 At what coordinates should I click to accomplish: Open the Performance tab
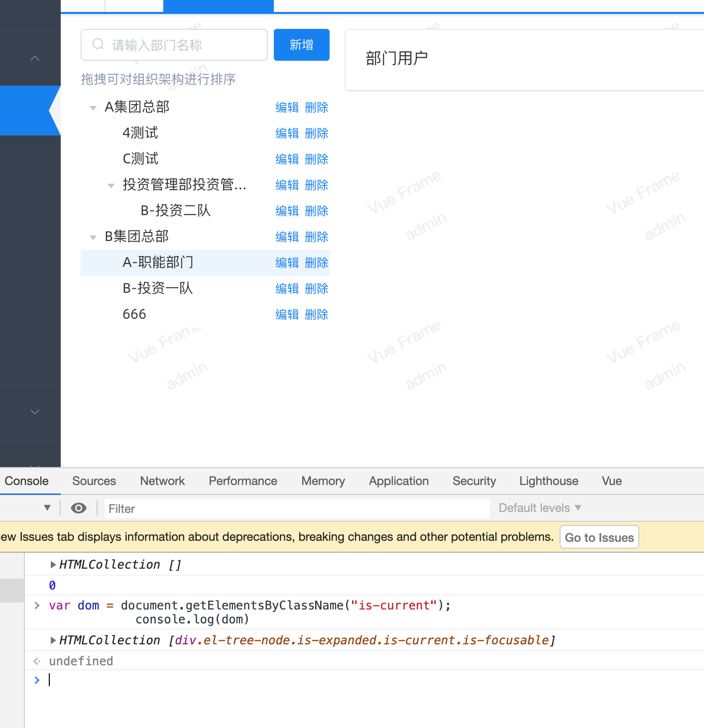point(243,481)
